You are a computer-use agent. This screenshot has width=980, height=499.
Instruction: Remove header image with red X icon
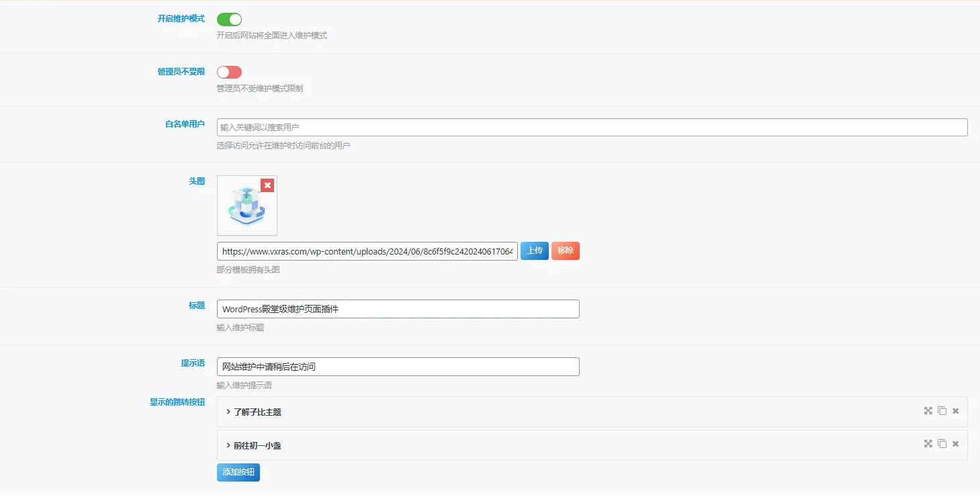pos(267,185)
